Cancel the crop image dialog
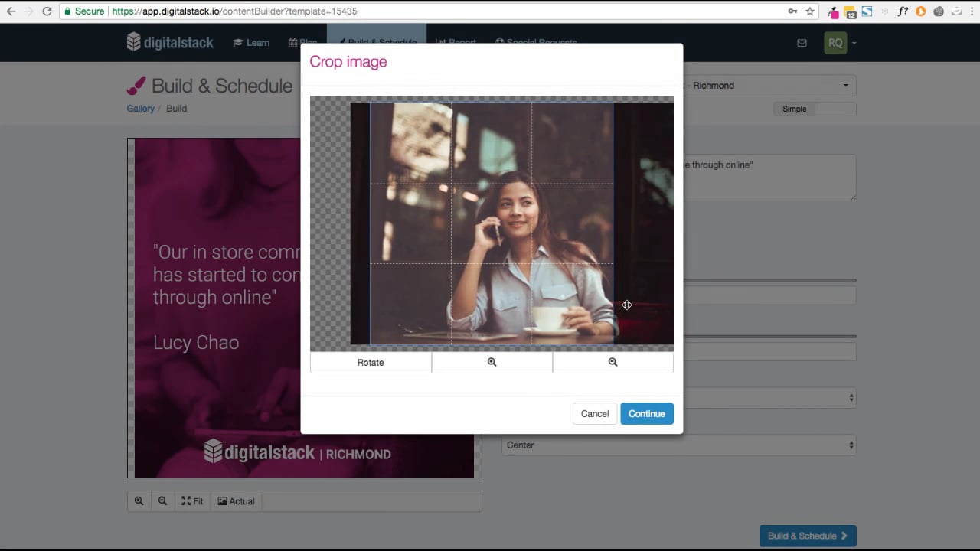980x551 pixels. pyautogui.click(x=594, y=414)
